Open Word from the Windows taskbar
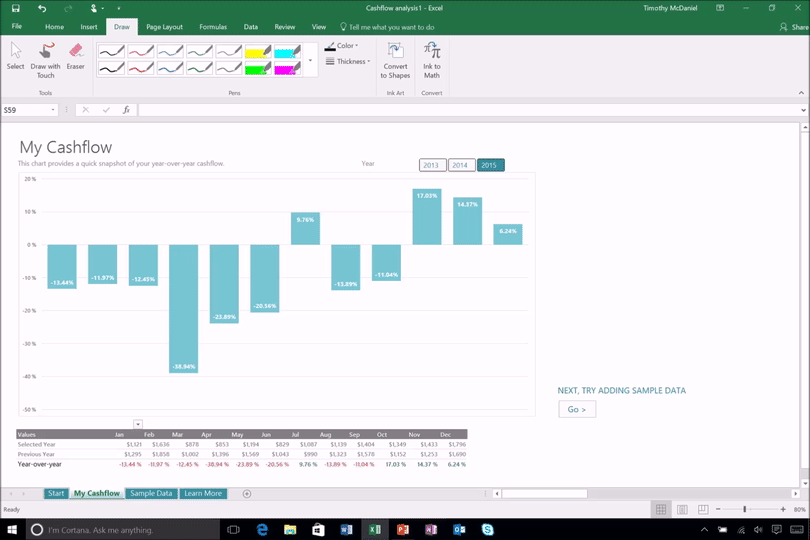Screen dimensions: 810x540 tap(346, 529)
